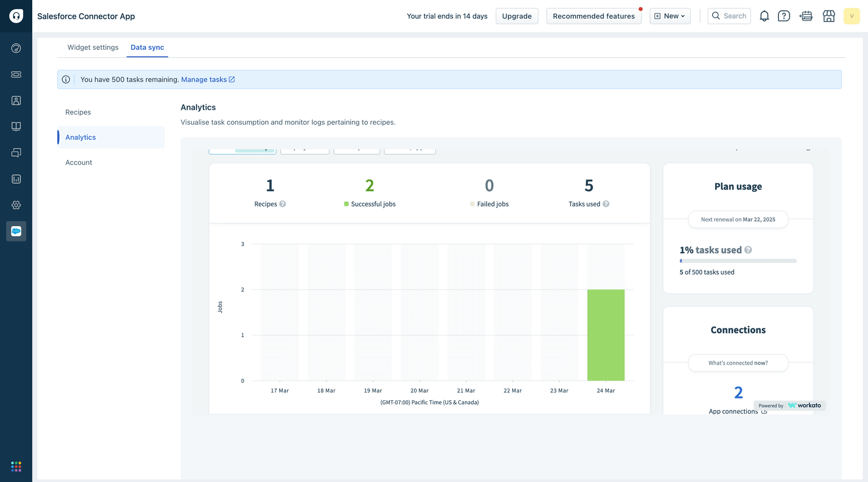Open the Forums chat icon in sidebar
868x482 pixels.
16,153
